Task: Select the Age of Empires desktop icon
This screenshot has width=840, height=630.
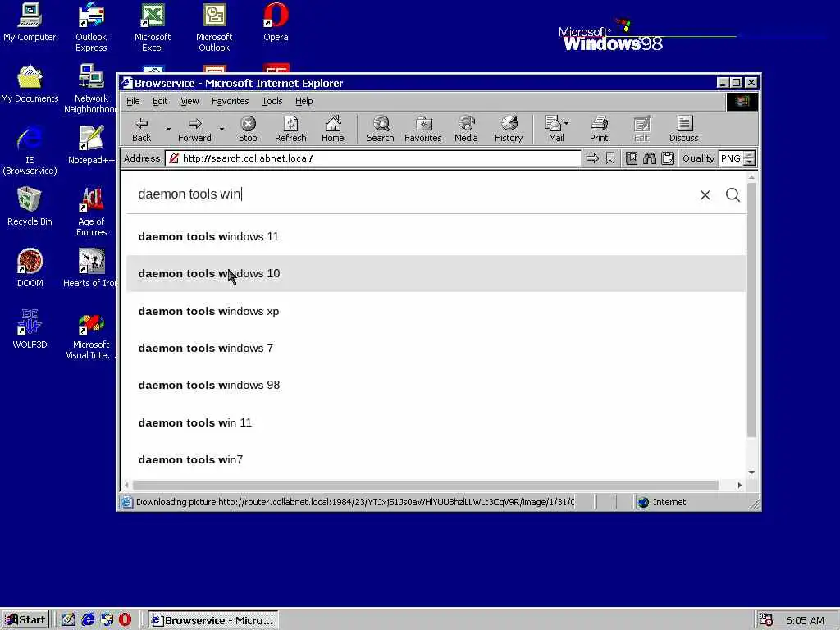Action: (91, 212)
